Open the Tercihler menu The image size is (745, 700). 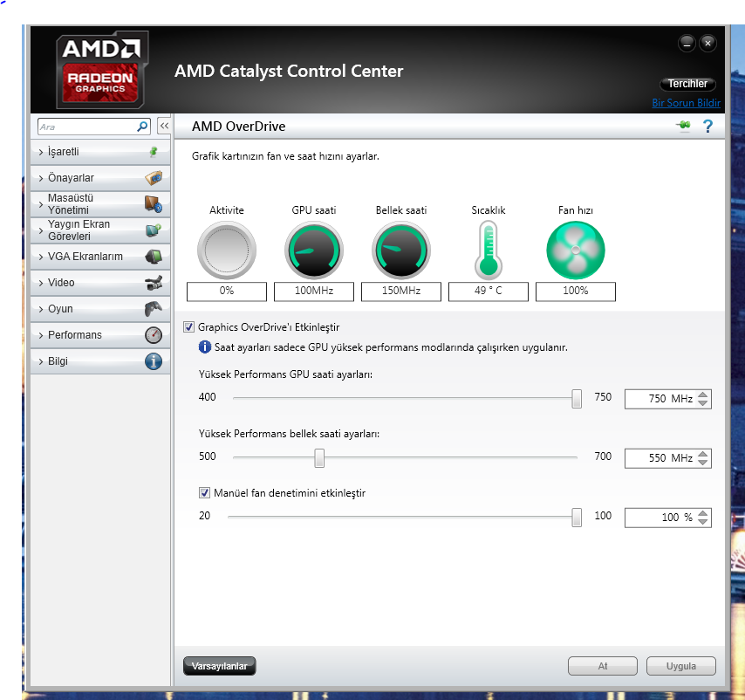coord(687,84)
